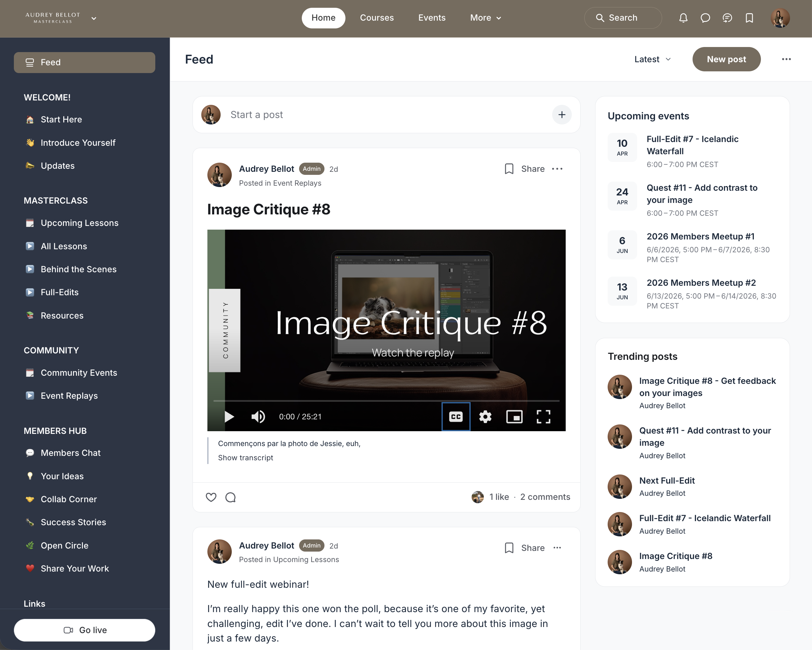Viewport: 812px width, 650px height.
Task: Like the Image Critique #8 post
Action: [x=211, y=497]
